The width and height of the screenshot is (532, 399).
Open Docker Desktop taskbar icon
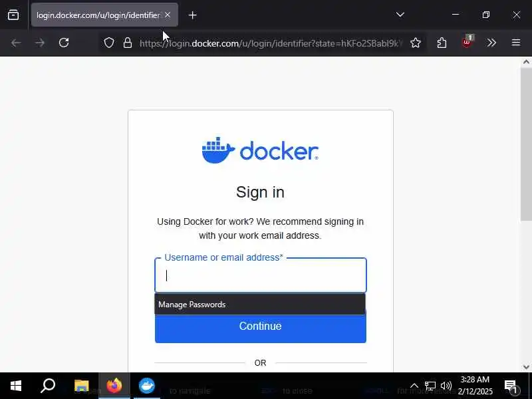coord(146,386)
